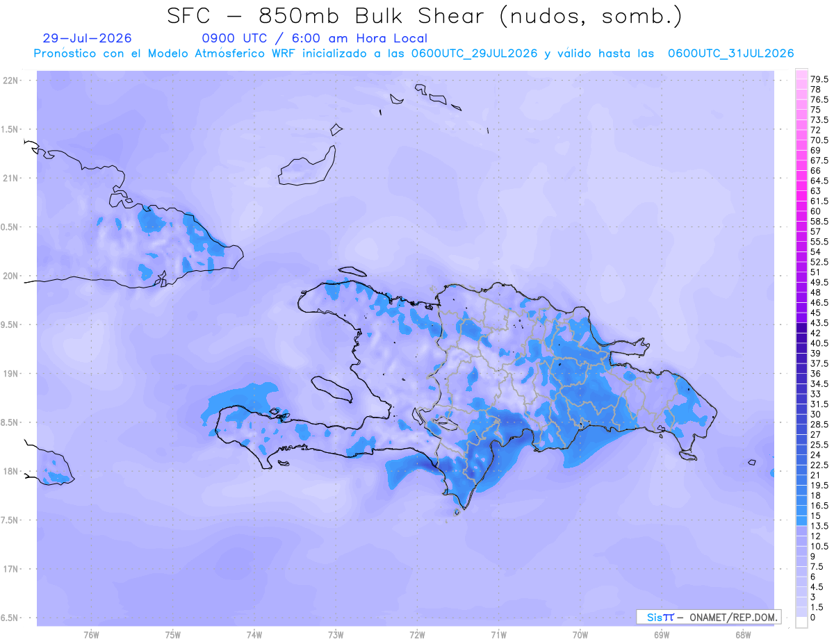Click the '19N' latitude label
Screen dimensions: 834x644
pos(11,373)
